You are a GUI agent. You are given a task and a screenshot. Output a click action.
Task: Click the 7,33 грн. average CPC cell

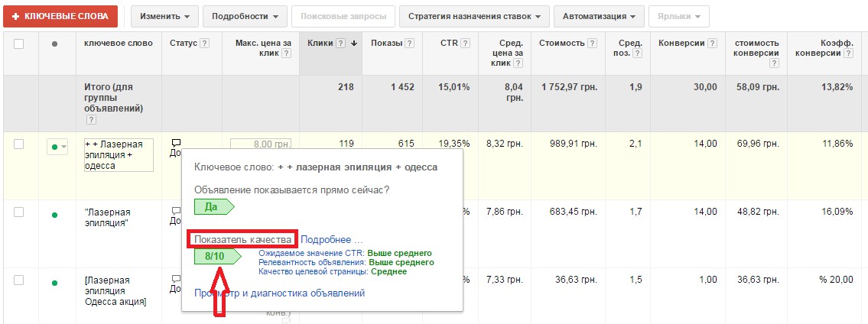point(505,279)
